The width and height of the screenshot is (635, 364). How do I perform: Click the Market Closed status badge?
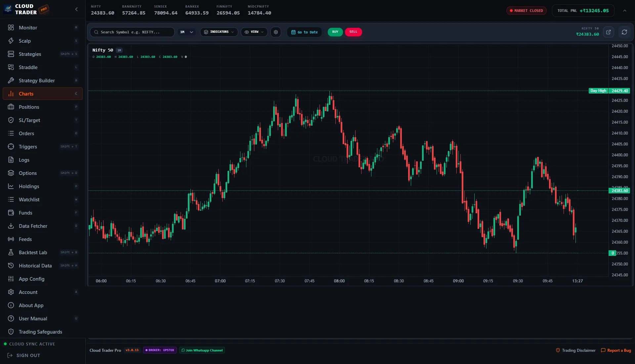[x=527, y=11]
